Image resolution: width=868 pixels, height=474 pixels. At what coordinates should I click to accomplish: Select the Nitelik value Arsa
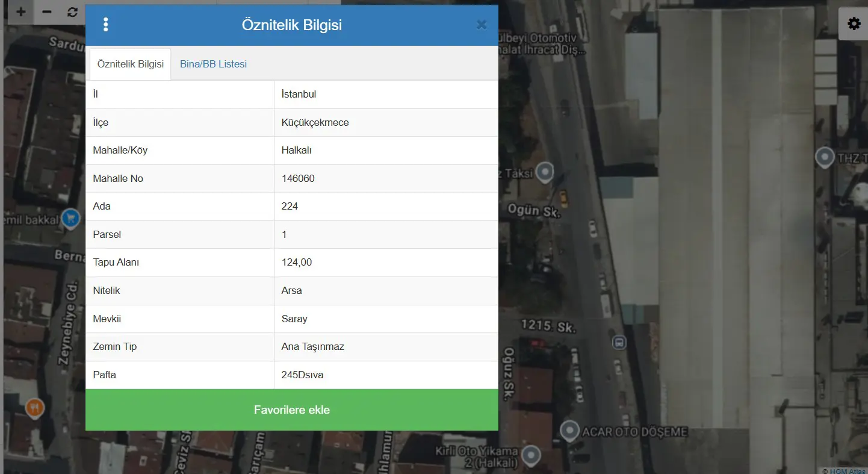386,290
